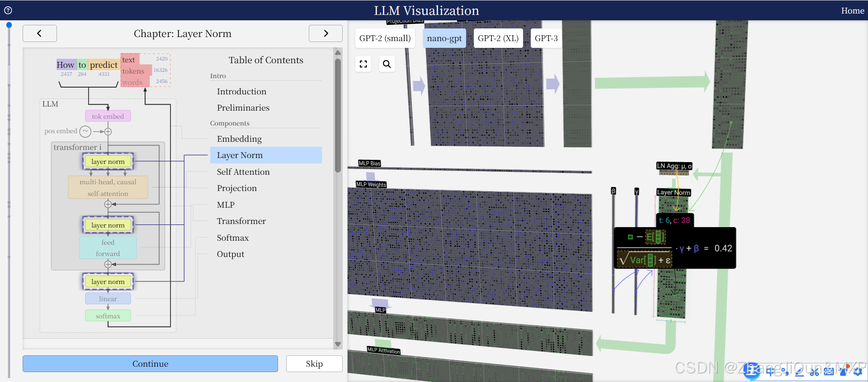This screenshot has width=868, height=382.
Task: Click the plus circle next to pos embed
Action: [108, 131]
